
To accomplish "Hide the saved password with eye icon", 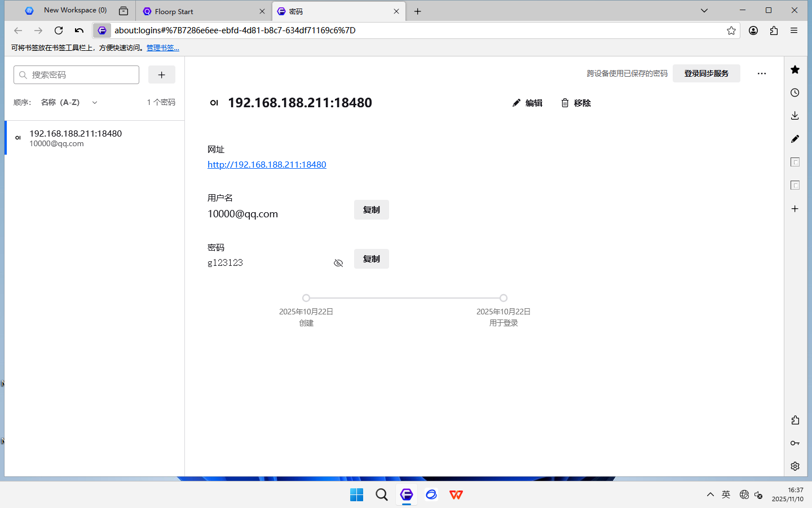I will click(x=338, y=263).
